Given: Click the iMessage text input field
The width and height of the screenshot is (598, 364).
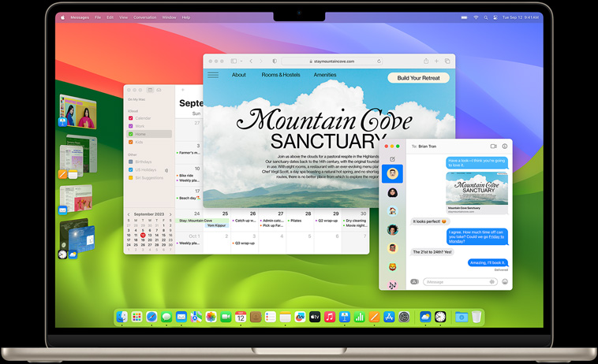Looking at the screenshot, I should [456, 281].
